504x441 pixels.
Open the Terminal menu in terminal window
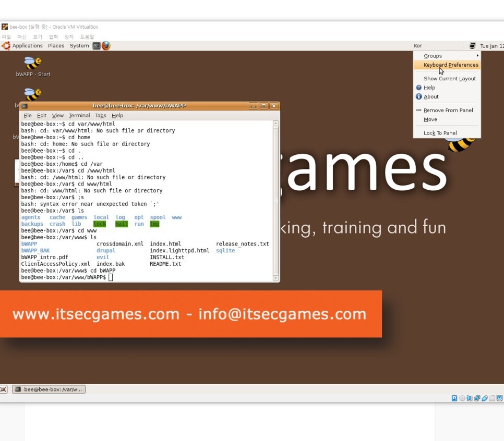[79, 115]
